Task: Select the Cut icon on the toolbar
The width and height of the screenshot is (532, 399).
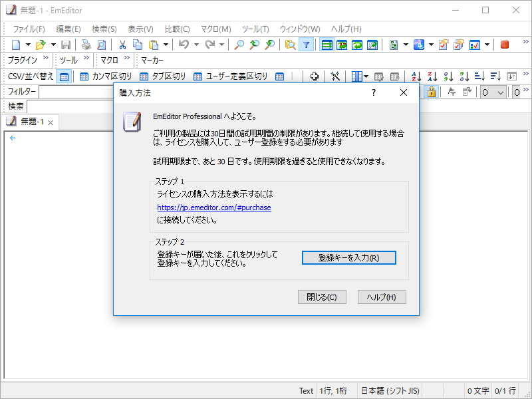Action: (124, 45)
